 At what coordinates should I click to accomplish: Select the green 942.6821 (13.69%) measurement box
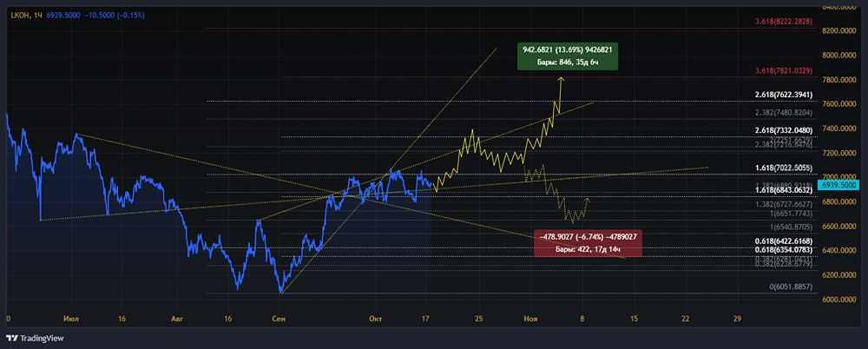[568, 56]
